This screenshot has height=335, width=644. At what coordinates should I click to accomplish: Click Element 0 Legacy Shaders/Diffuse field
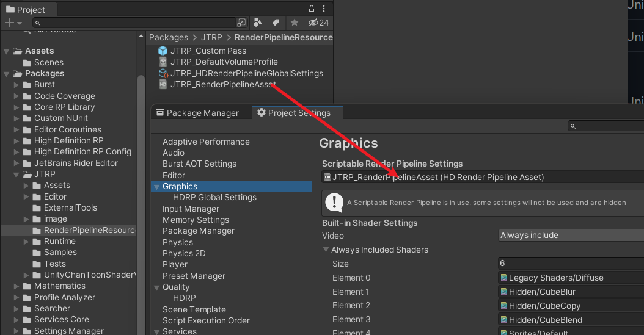click(571, 278)
